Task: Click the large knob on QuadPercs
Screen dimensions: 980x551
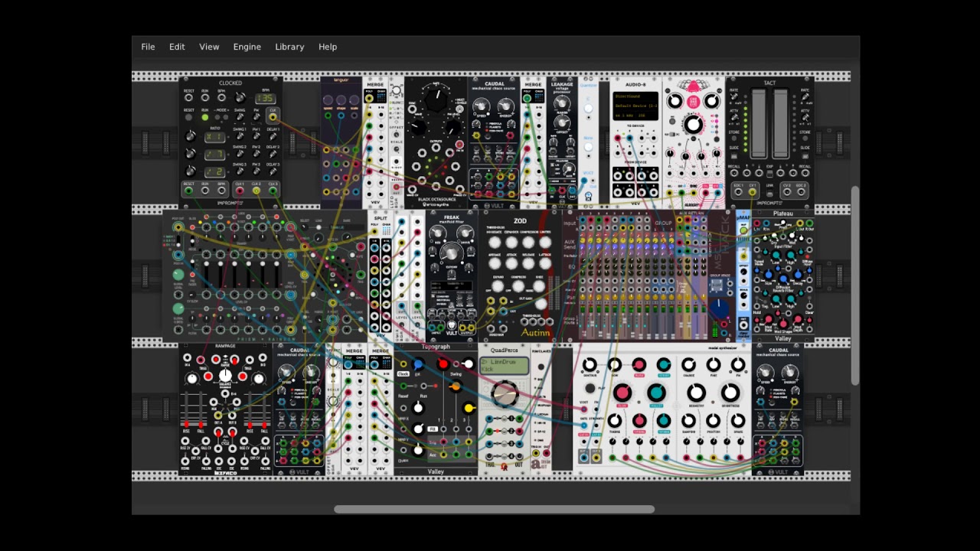Action: 504,395
